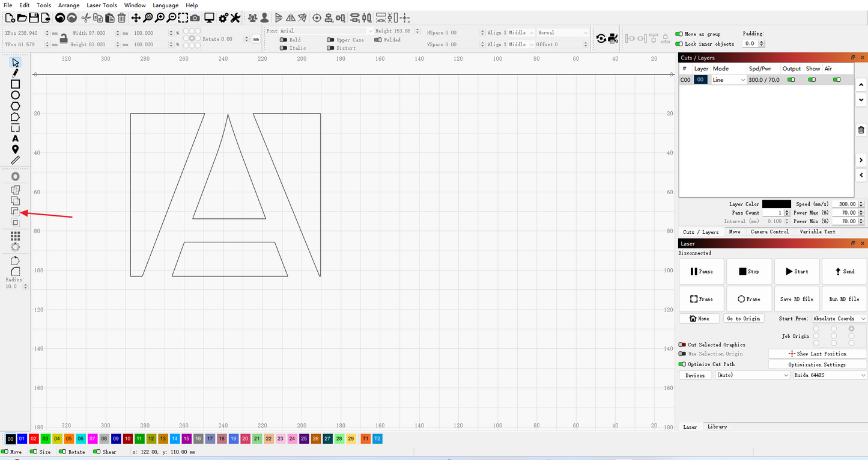This screenshot has height=460, width=868.
Task: Switch to the Camera Control tab
Action: [769, 232]
